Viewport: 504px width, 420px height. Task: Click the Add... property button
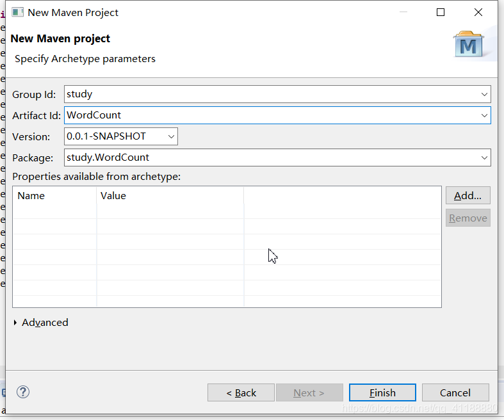(467, 195)
